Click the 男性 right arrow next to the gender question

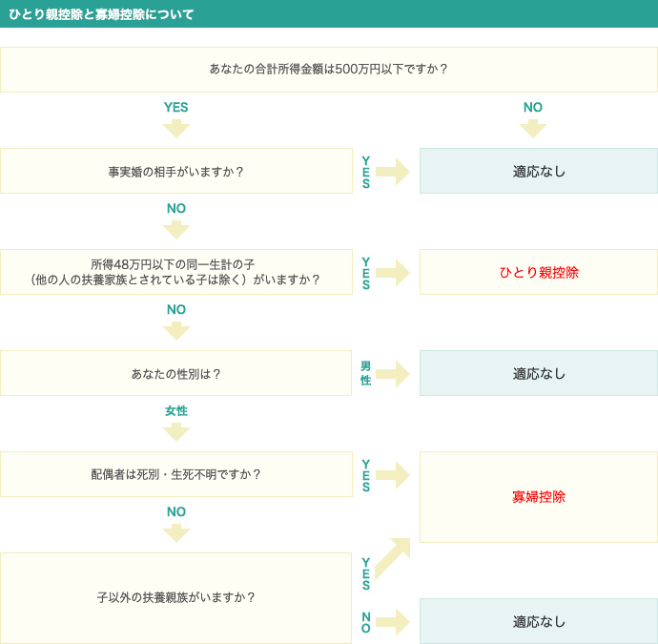[x=392, y=374]
